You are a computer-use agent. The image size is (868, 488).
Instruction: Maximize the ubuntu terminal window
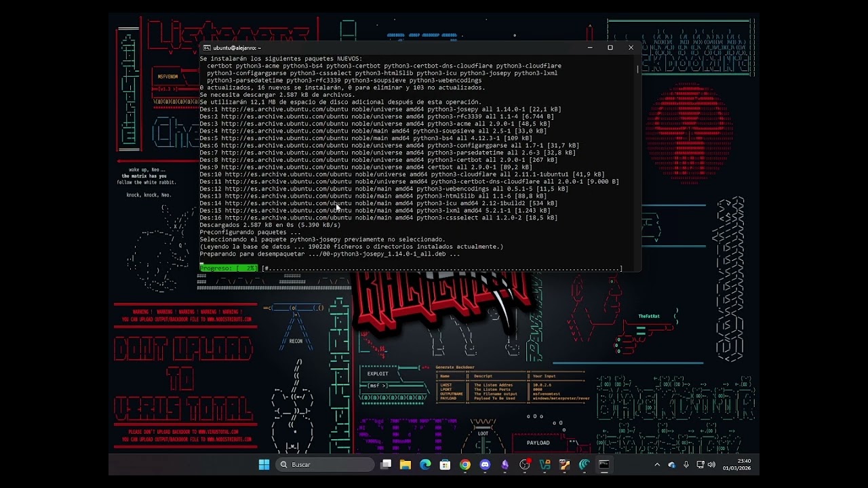click(x=610, y=47)
